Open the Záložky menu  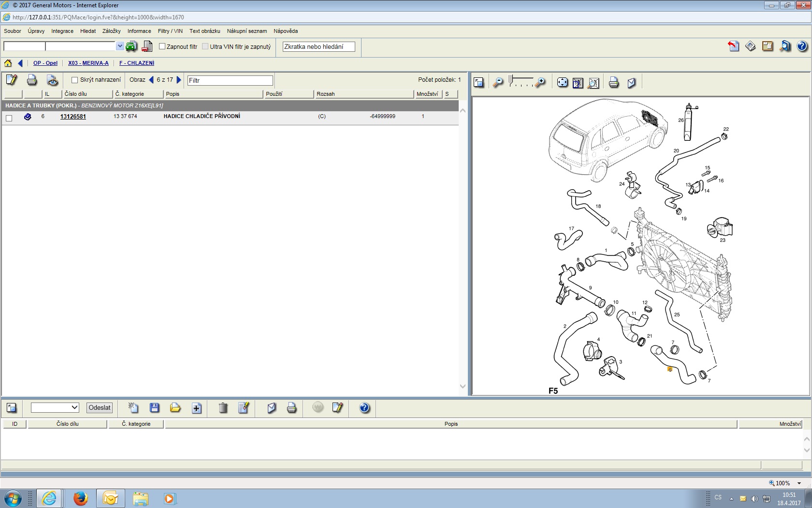(112, 31)
